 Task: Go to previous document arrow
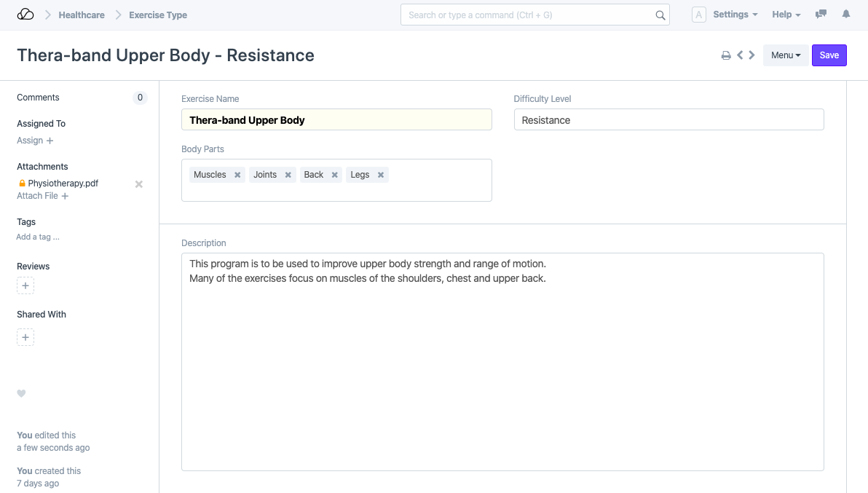(740, 55)
